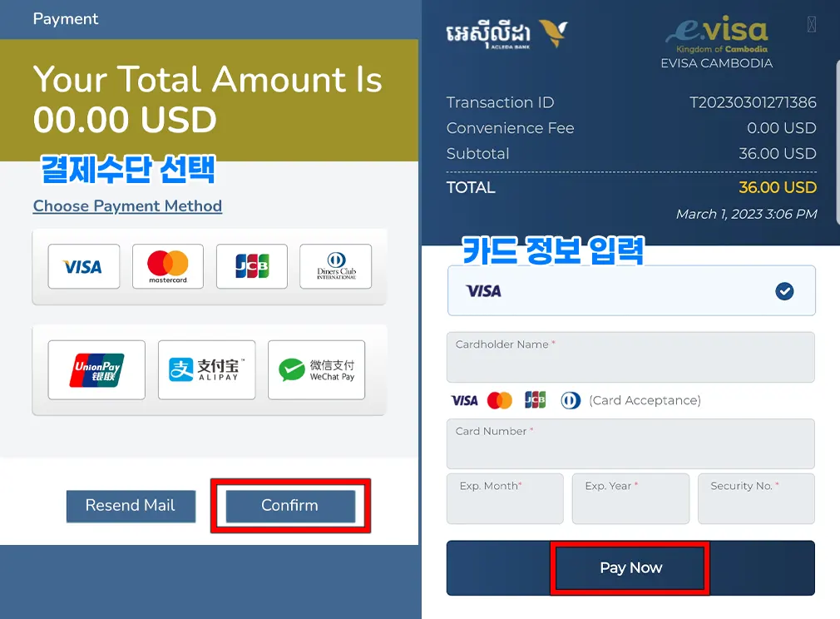Pick Diners Club International payment
Image resolution: width=840 pixels, height=619 pixels.
click(336, 266)
